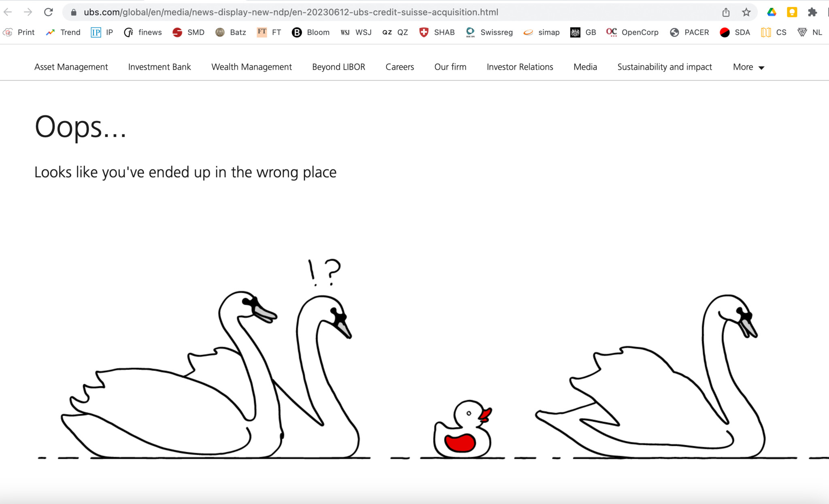The width and height of the screenshot is (829, 504).
Task: Click the yellow Keep extension icon
Action: 792,12
